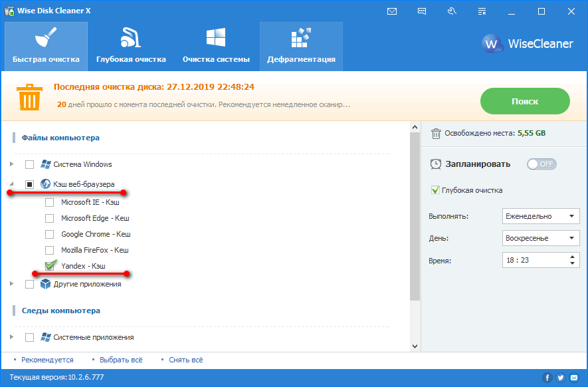This screenshot has height=387, width=588.
Task: Open the Воскресенье day dropdown
Action: 541,238
